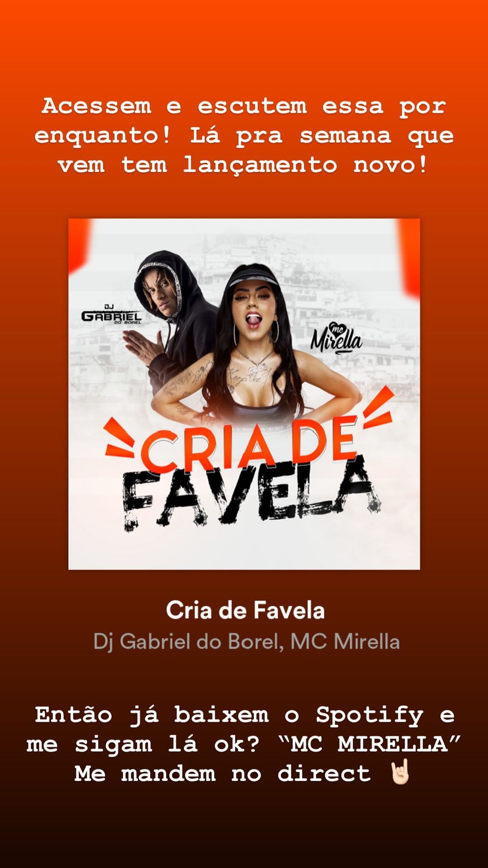The height and width of the screenshot is (868, 488).
Task: Tap the words lançamento novo!
Action: pos(305,165)
